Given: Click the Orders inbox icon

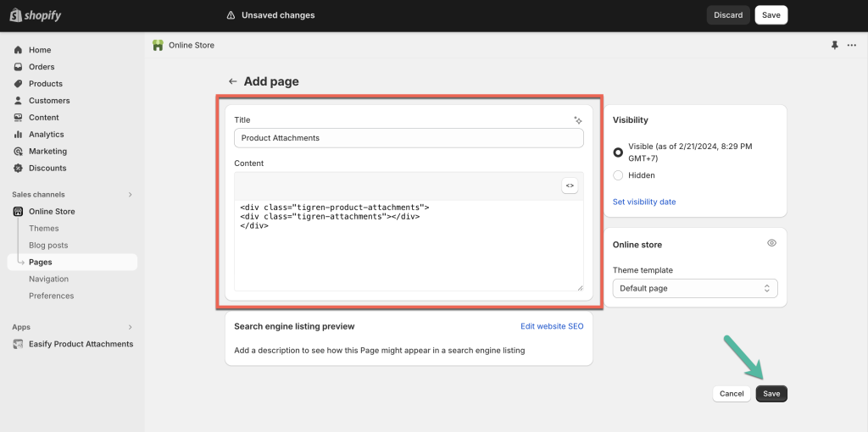Looking at the screenshot, I should 18,67.
